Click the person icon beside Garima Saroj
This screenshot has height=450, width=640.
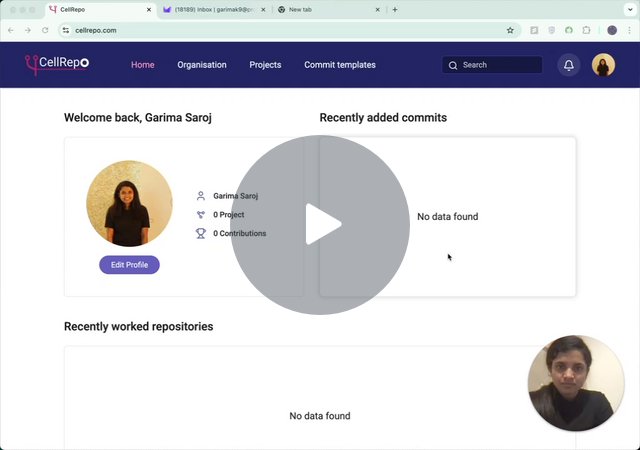click(x=200, y=196)
